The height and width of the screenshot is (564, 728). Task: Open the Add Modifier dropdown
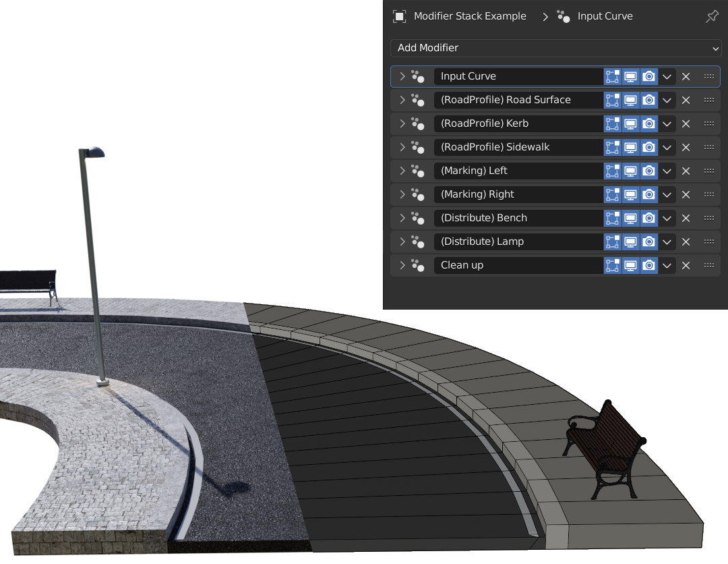coord(555,48)
